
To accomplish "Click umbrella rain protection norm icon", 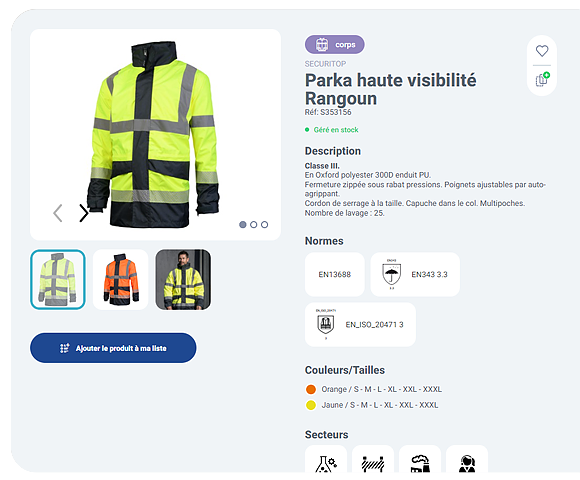I will pos(391,274).
